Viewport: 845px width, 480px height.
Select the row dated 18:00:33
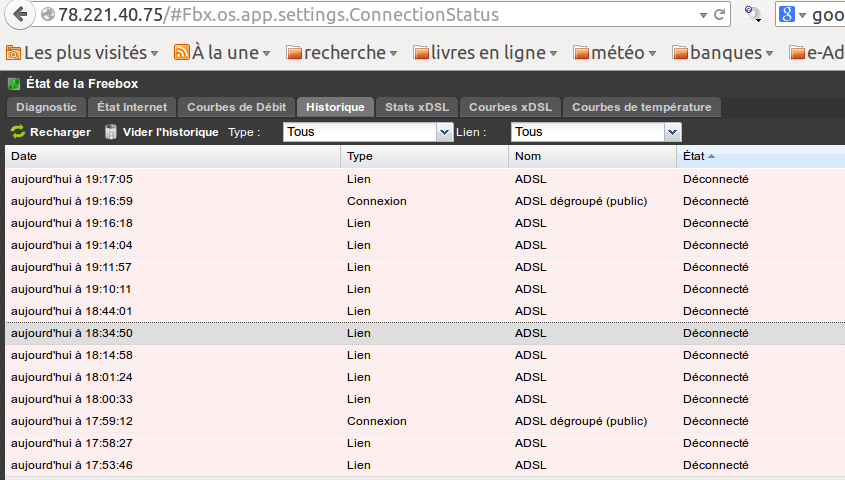[425, 400]
